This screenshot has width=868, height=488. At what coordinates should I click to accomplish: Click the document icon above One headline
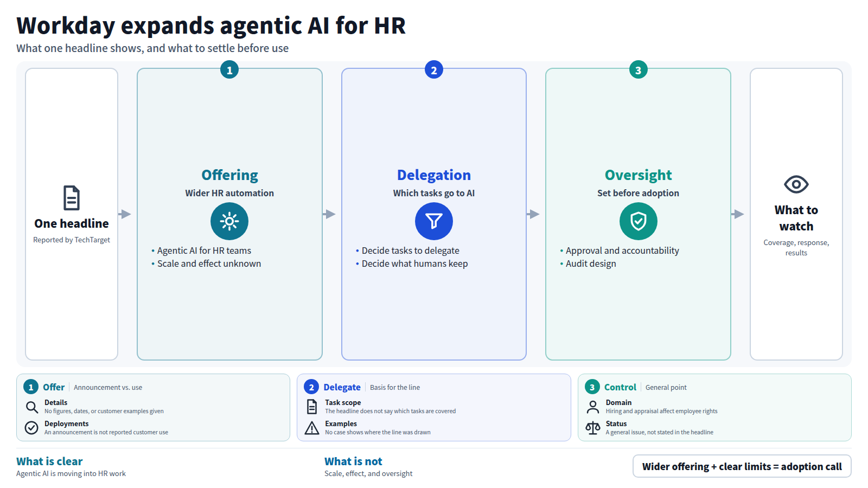[72, 198]
